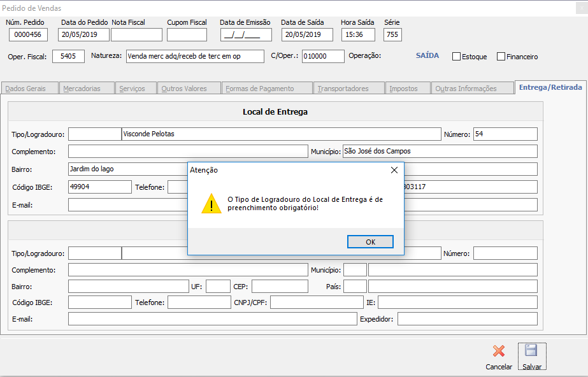Open the Transportadores tab
The width and height of the screenshot is (588, 377).
tap(348, 89)
